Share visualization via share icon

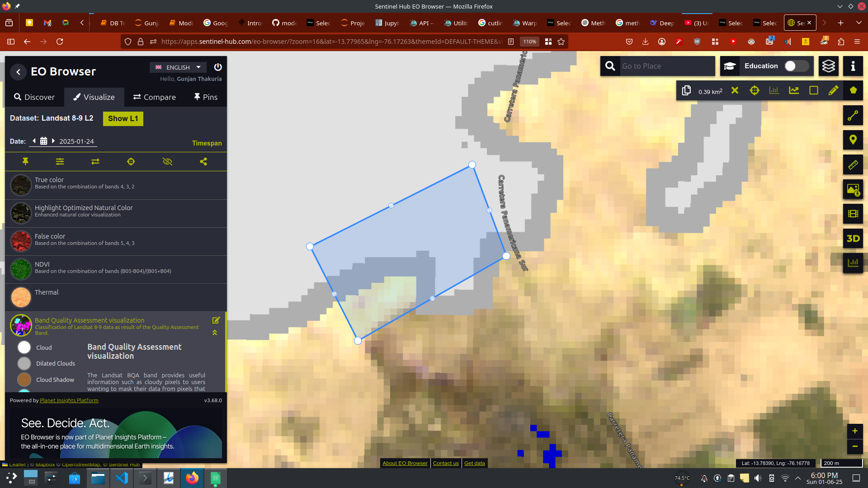click(x=203, y=161)
